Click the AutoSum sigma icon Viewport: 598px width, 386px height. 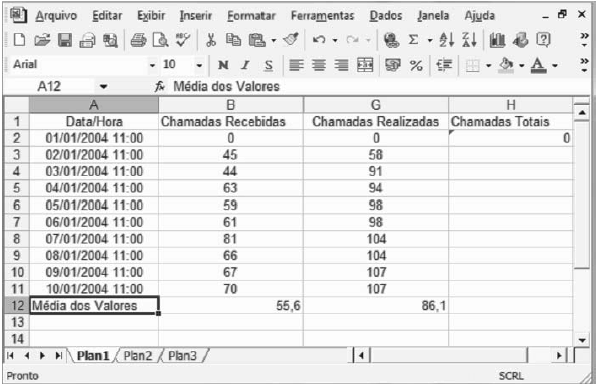[x=413, y=40]
